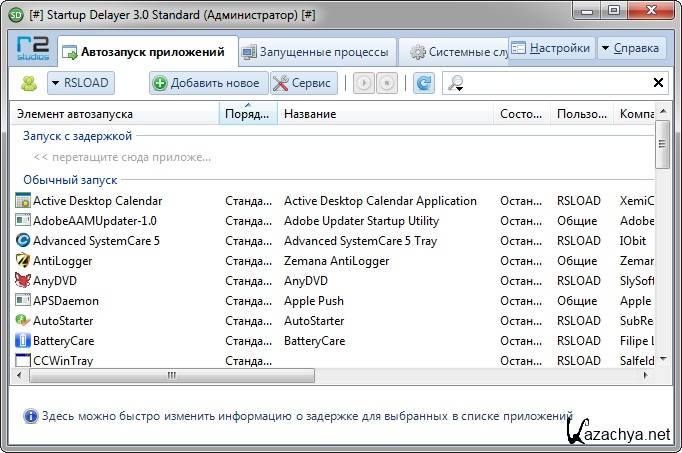Click the Advanced SystemCare 5 icon

(24, 241)
